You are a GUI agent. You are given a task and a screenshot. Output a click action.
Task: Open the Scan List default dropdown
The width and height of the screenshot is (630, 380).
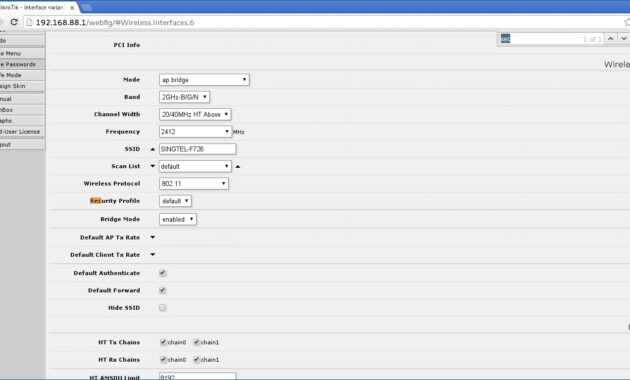click(x=195, y=166)
